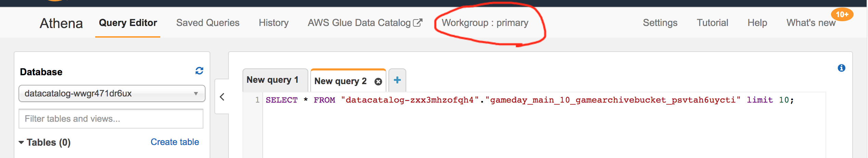Screen dimensions: 868x158
Task: Collapse the left panel with chevron arrow
Action: coord(222,97)
